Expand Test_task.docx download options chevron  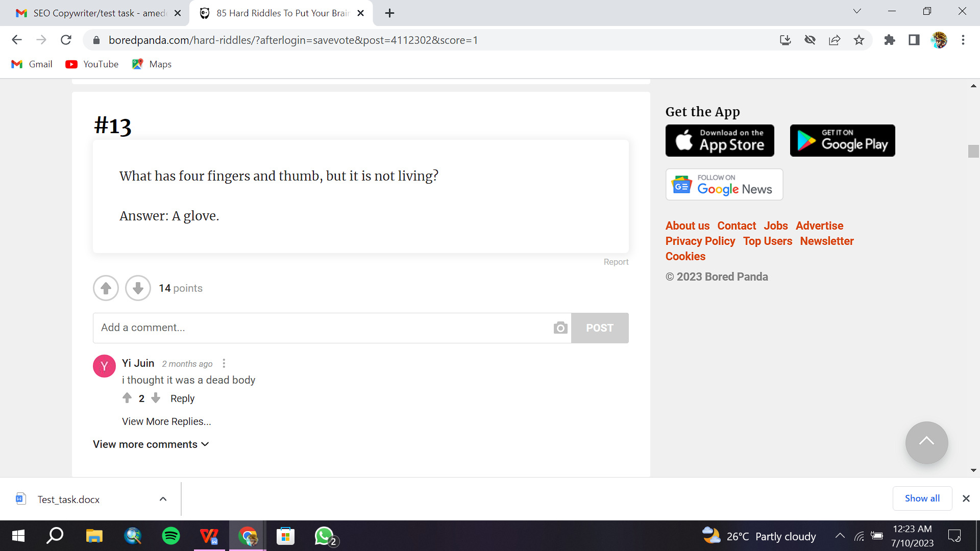[x=163, y=499]
